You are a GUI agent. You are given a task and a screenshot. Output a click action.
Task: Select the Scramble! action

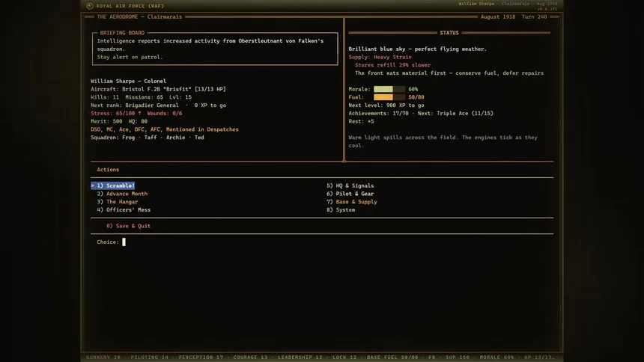tap(113, 185)
